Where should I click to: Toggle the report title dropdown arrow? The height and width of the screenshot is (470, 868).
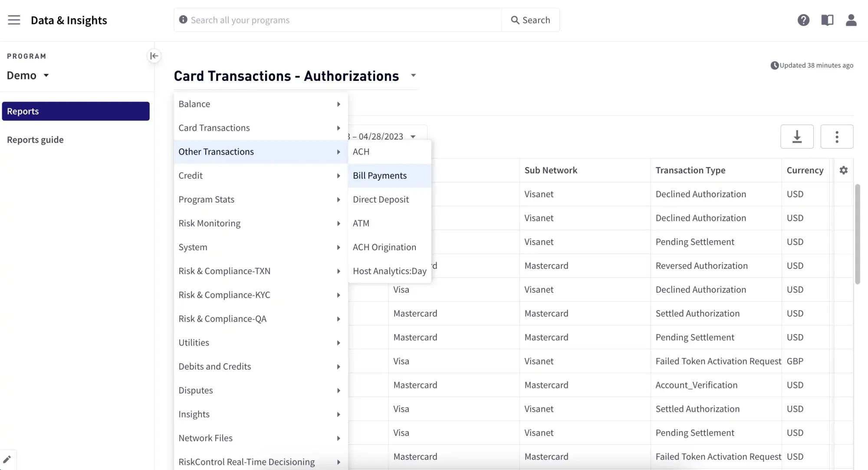413,76
